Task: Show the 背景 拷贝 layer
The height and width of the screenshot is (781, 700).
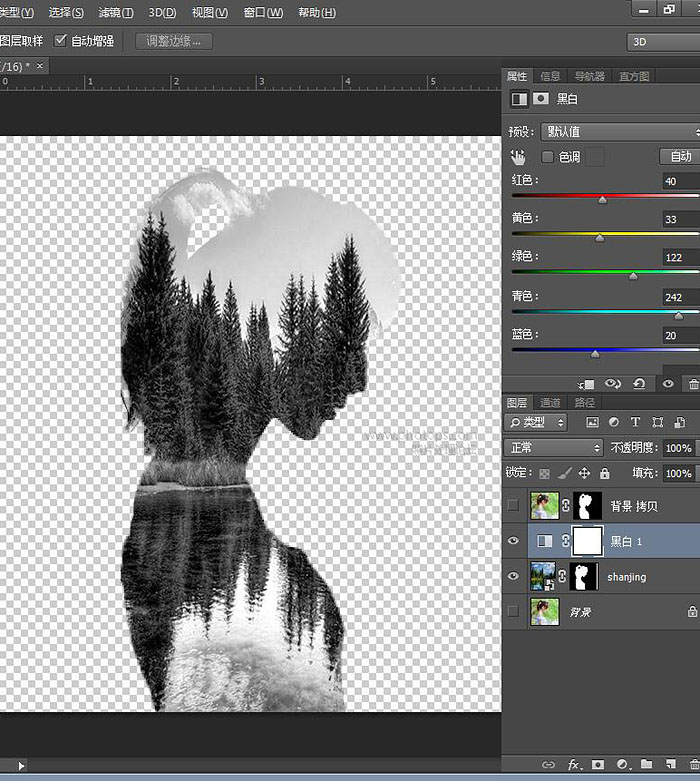Action: point(514,506)
